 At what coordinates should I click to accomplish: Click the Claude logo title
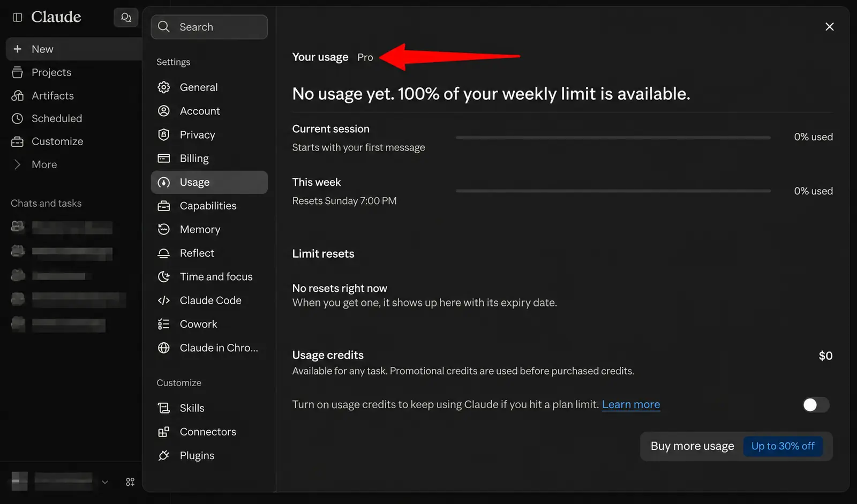pyautogui.click(x=56, y=17)
